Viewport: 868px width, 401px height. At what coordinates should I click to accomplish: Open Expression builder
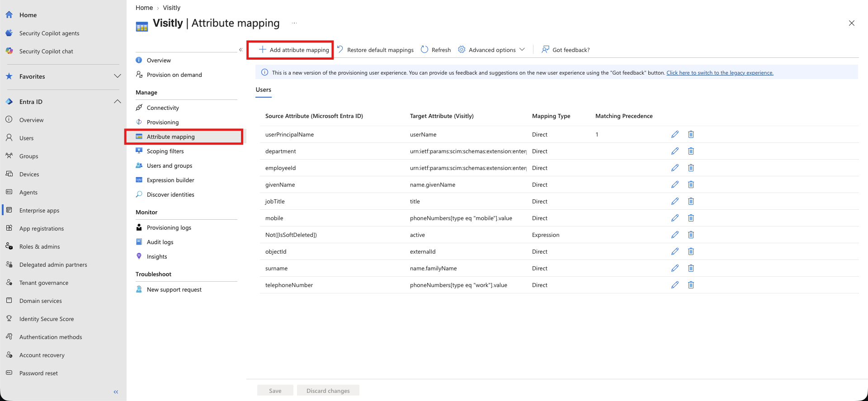[x=170, y=180]
